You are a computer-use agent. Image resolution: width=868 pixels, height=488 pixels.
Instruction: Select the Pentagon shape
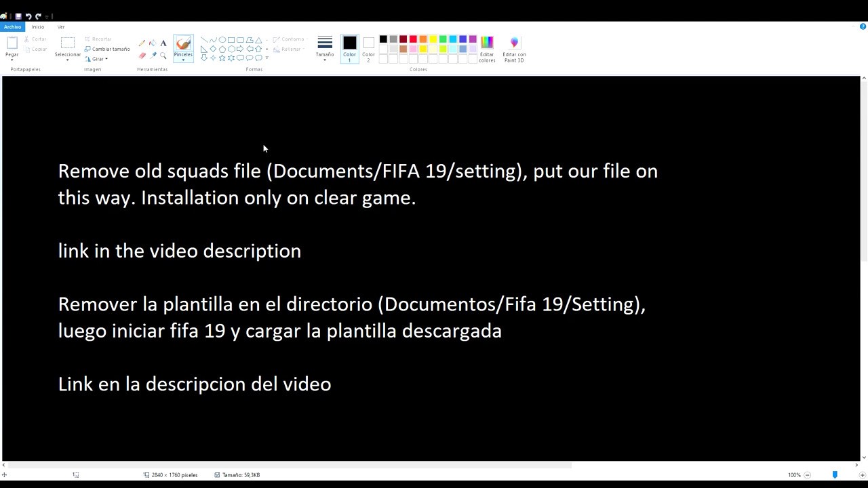click(222, 49)
